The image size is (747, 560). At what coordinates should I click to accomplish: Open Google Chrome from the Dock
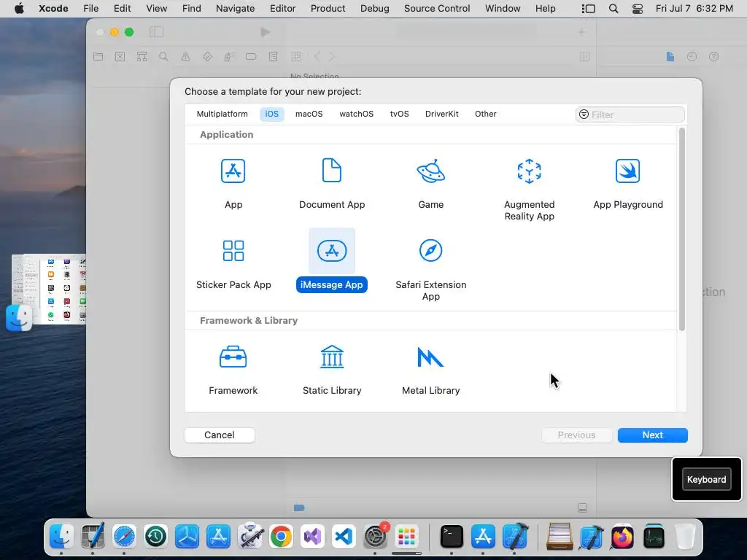pyautogui.click(x=281, y=537)
